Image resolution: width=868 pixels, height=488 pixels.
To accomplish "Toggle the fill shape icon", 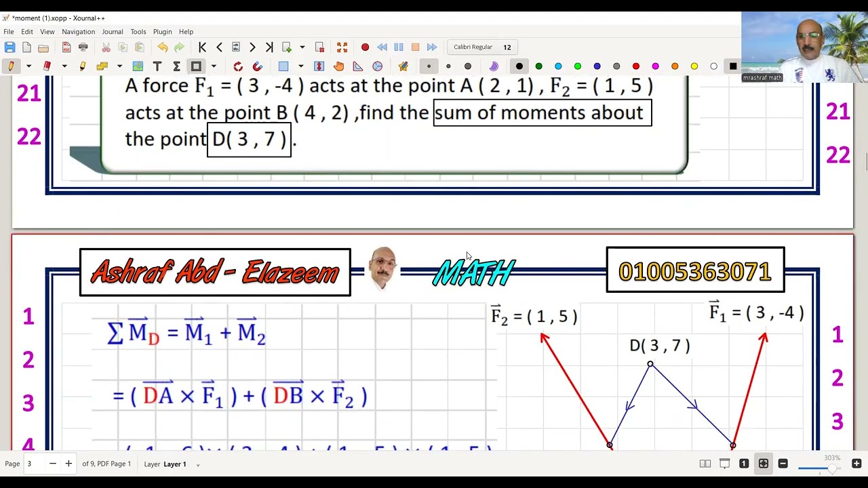I will [x=494, y=66].
